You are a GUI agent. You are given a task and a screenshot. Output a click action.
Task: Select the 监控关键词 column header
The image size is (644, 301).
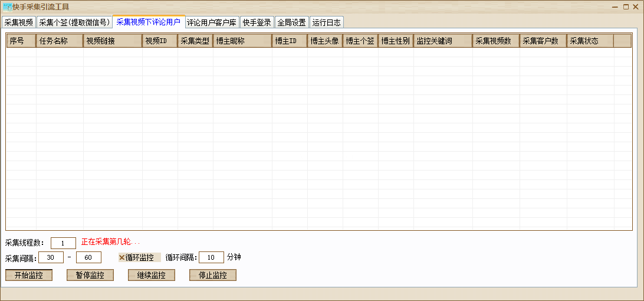coord(442,41)
